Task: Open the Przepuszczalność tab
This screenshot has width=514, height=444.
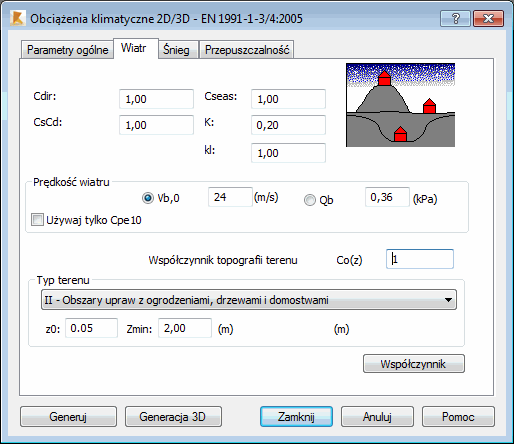Action: click(247, 50)
